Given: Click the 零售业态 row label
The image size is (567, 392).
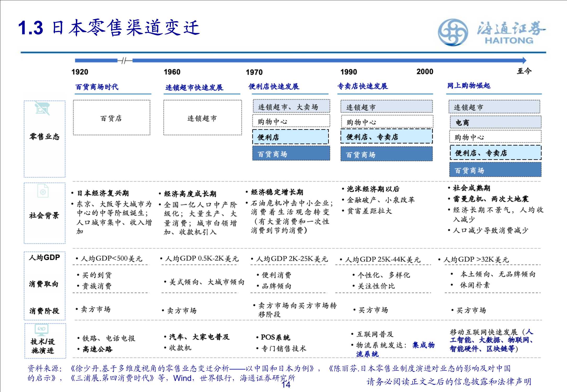Looking at the screenshot, I should tap(44, 136).
